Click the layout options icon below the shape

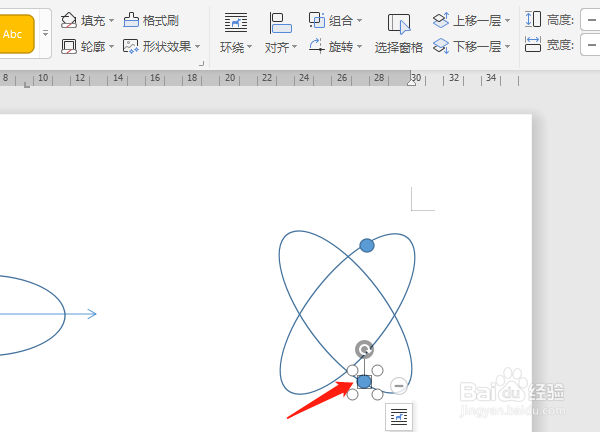point(399,417)
